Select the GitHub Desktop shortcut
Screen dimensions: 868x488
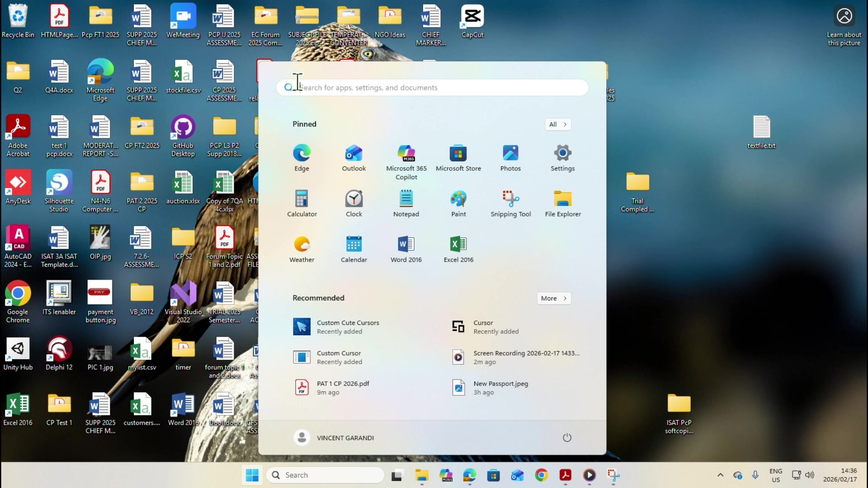click(x=183, y=136)
